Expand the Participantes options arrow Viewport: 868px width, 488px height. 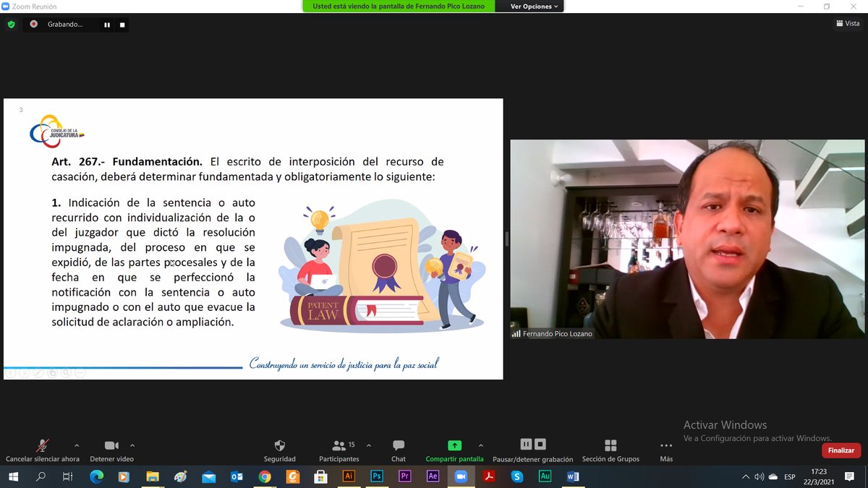[369, 445]
